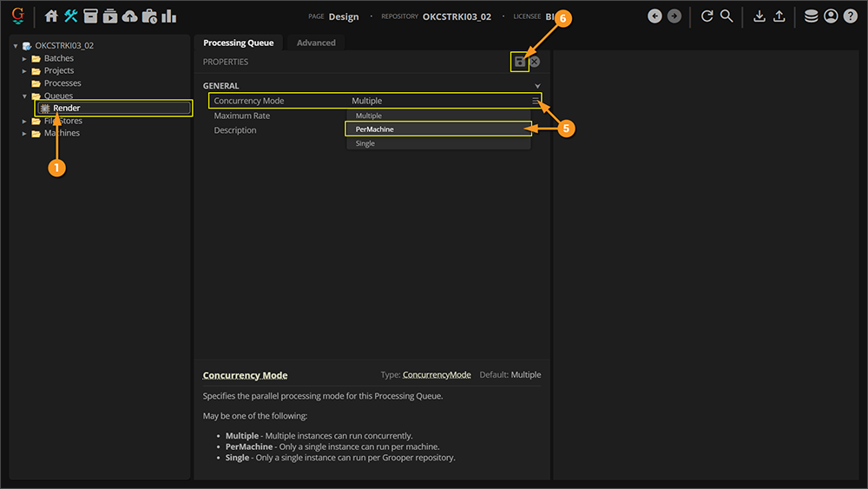The width and height of the screenshot is (868, 489).
Task: Expand the Machines folder arrow
Action: click(x=25, y=134)
